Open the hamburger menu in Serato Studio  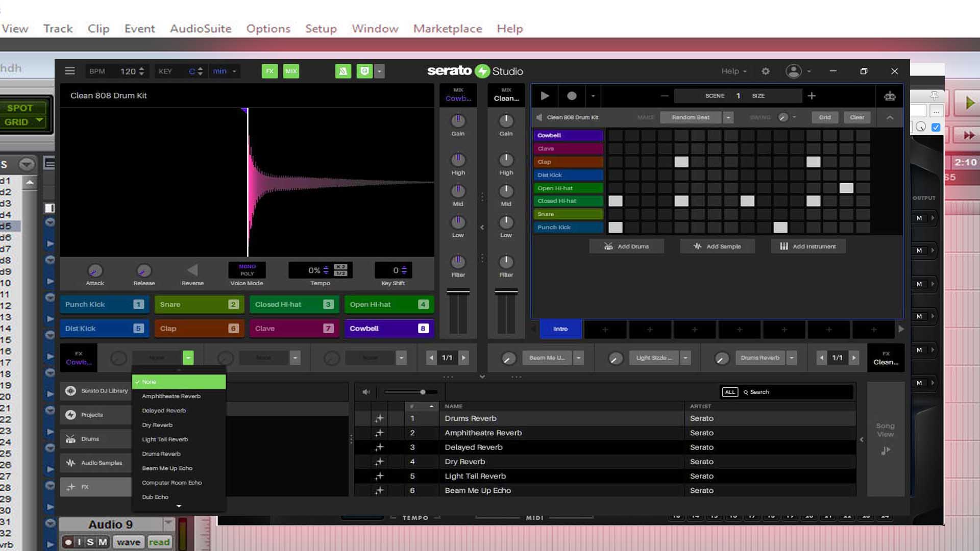[70, 71]
